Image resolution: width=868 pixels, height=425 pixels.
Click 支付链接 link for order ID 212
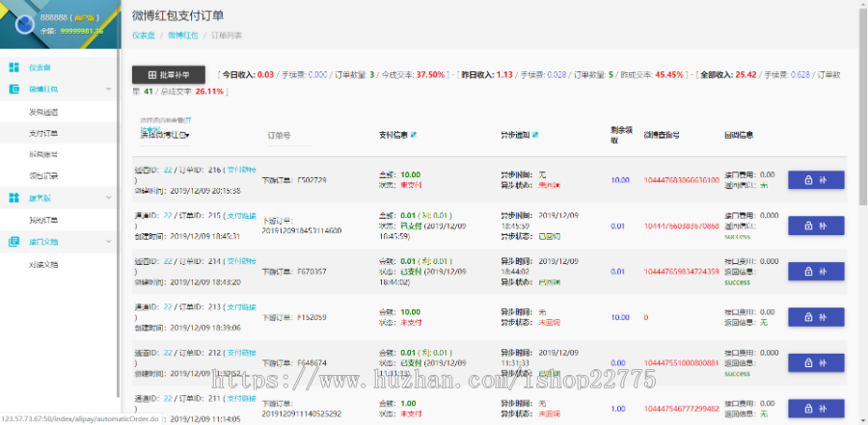click(242, 353)
